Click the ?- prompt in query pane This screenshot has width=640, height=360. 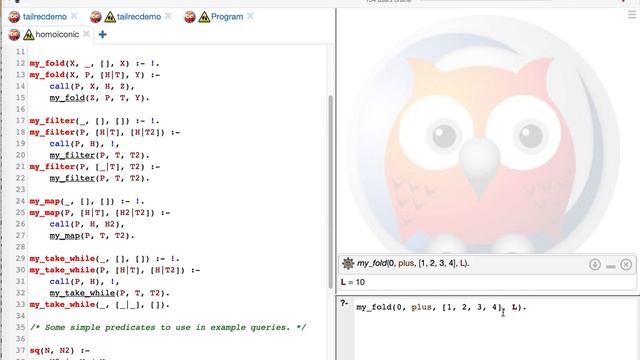click(x=344, y=303)
